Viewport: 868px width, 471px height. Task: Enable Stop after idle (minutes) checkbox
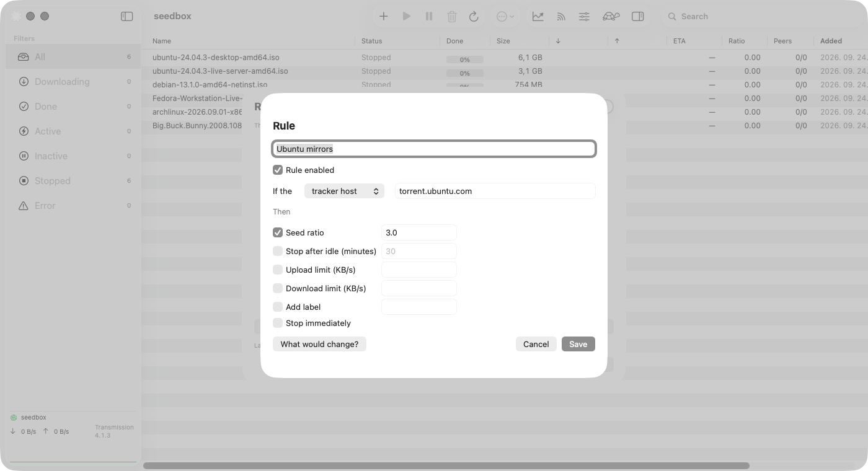(278, 251)
